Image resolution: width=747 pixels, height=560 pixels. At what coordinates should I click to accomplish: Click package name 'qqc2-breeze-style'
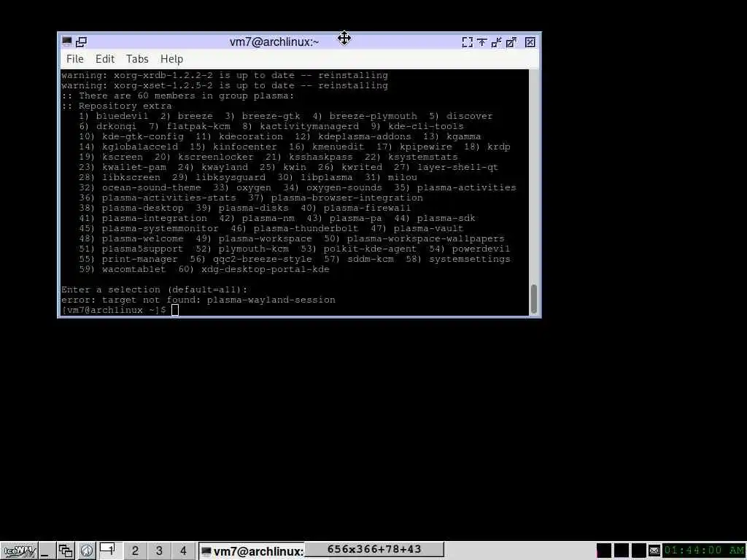(x=263, y=259)
